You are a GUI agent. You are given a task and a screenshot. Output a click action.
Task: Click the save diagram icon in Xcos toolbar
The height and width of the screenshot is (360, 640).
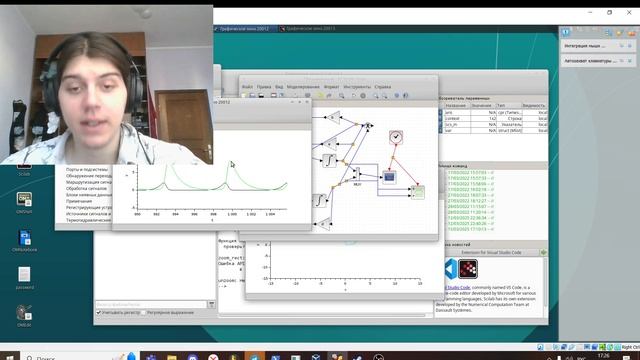pos(261,96)
